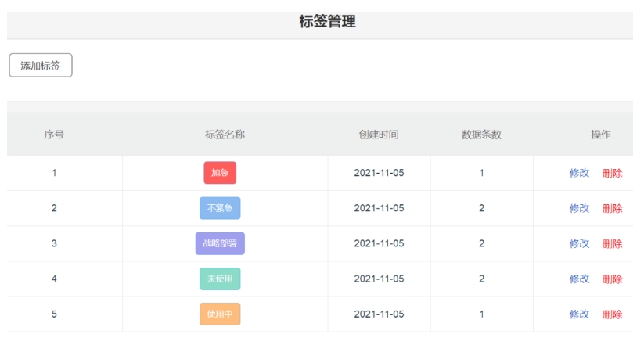The width and height of the screenshot is (644, 345).
Task: Click the 数据条数 column header
Action: pos(481,135)
